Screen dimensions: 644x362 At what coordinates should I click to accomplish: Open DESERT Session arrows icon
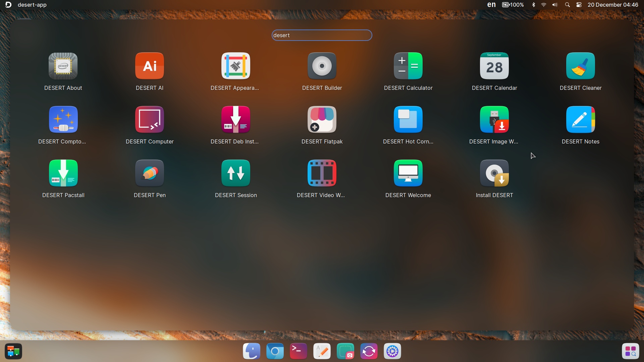tap(236, 173)
